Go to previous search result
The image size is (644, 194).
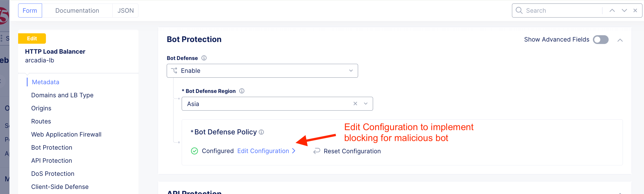(x=612, y=10)
